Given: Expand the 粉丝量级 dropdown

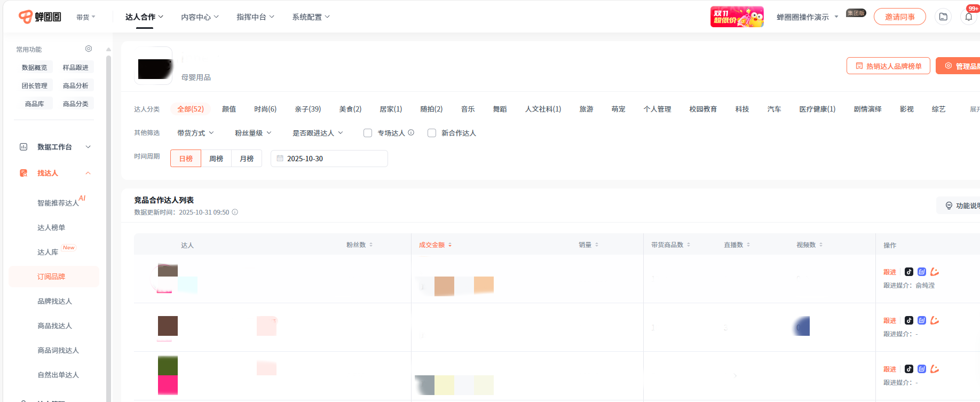Looking at the screenshot, I should coord(253,133).
